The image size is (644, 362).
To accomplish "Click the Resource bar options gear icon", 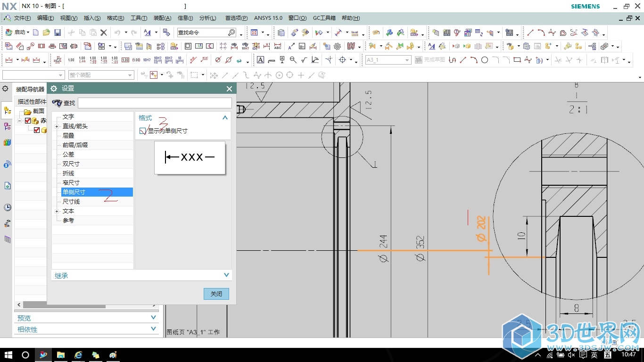I will click(x=5, y=89).
